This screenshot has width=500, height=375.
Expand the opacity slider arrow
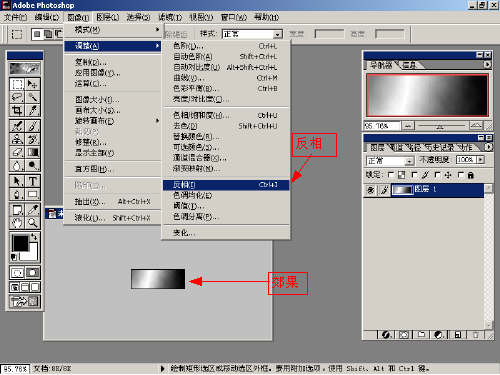pos(480,160)
